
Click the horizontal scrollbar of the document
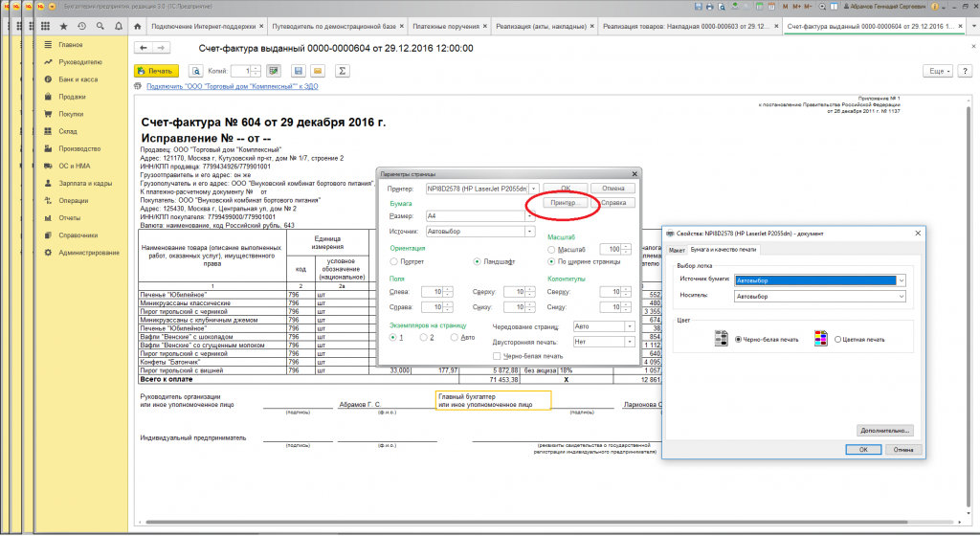[525, 522]
